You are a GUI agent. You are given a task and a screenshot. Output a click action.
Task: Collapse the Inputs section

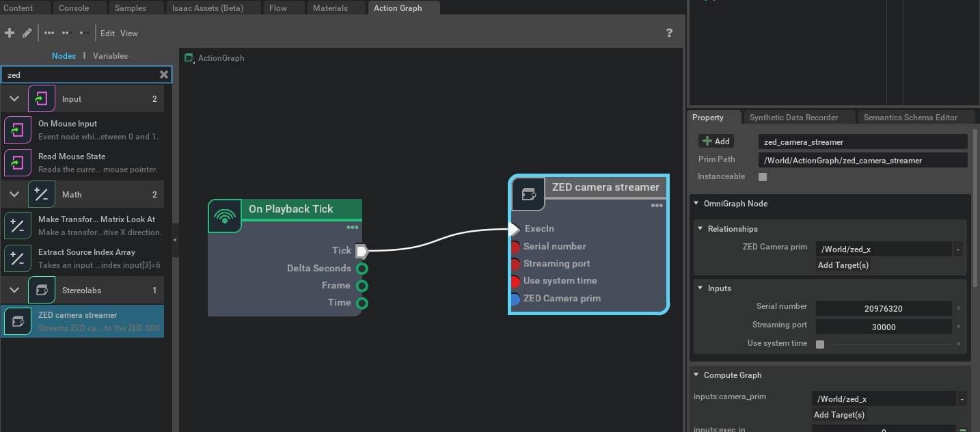click(x=700, y=288)
